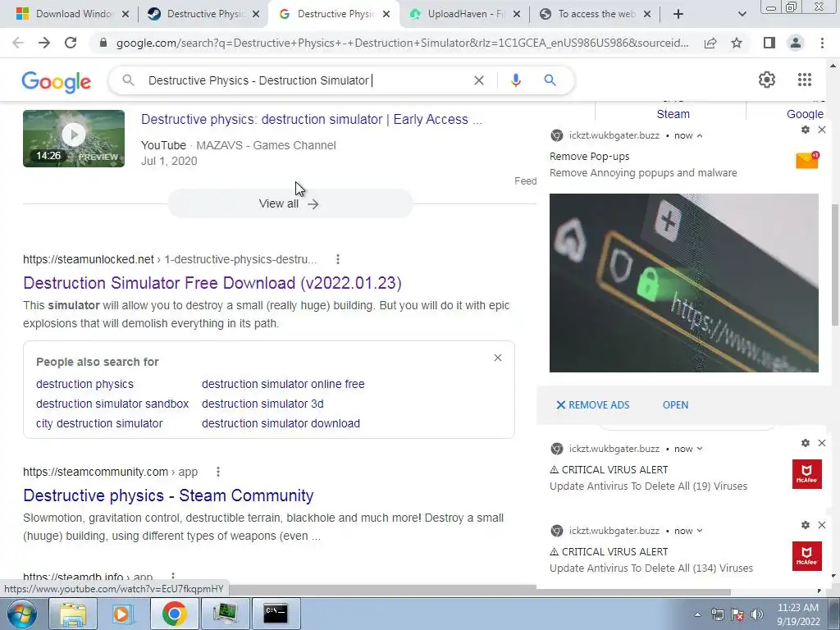Open the Google apps grid

[x=805, y=80]
